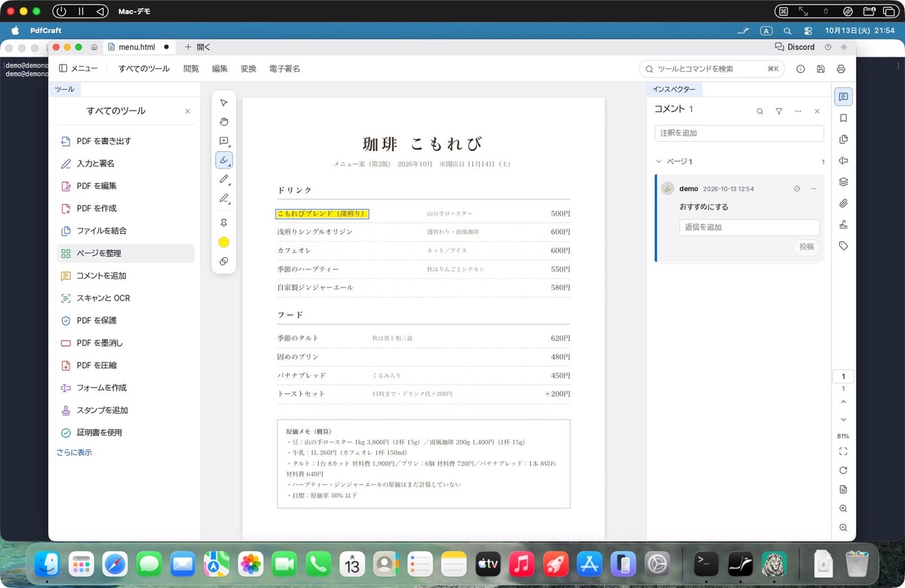The height and width of the screenshot is (588, 905).
Task: Select the signature pen tool
Action: pos(224,198)
